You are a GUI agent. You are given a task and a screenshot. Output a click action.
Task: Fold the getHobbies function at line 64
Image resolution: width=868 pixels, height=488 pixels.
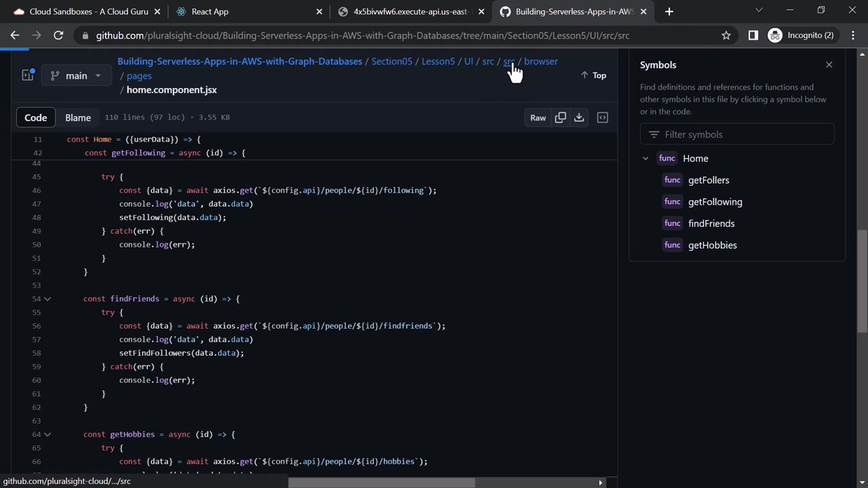point(47,434)
